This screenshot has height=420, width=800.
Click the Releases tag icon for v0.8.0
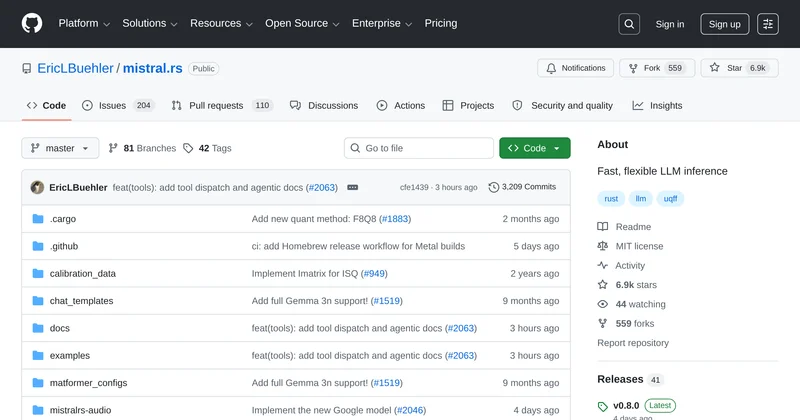[x=602, y=406]
